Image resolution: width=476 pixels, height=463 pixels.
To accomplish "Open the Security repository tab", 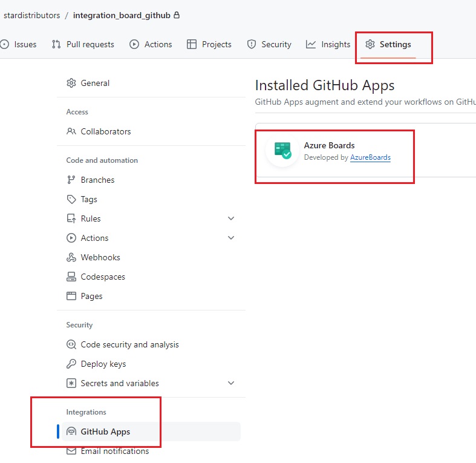I will 269,44.
